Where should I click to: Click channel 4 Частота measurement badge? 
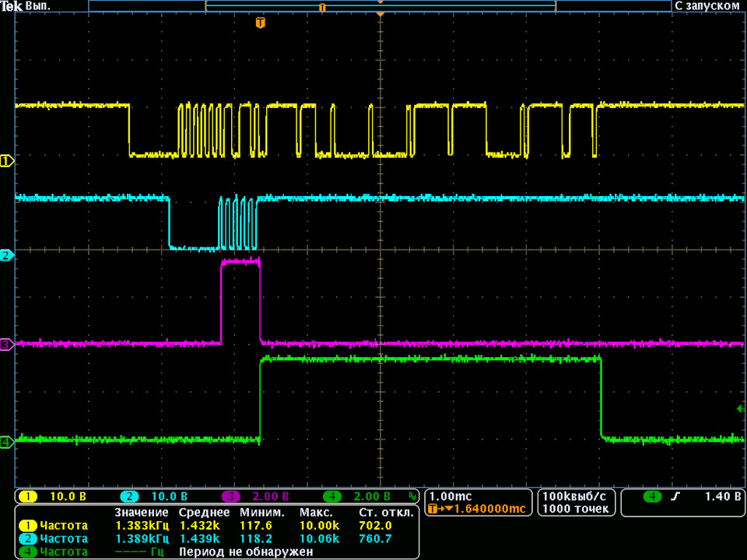click(28, 552)
